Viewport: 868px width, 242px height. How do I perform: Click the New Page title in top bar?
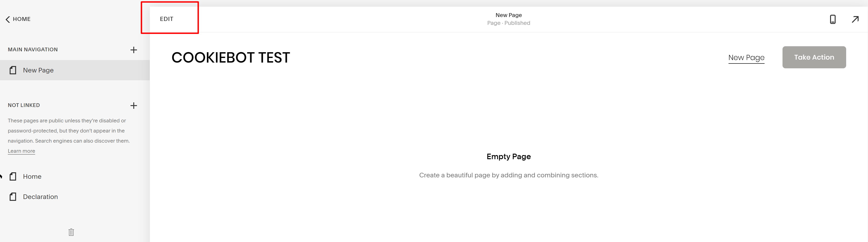click(x=509, y=15)
